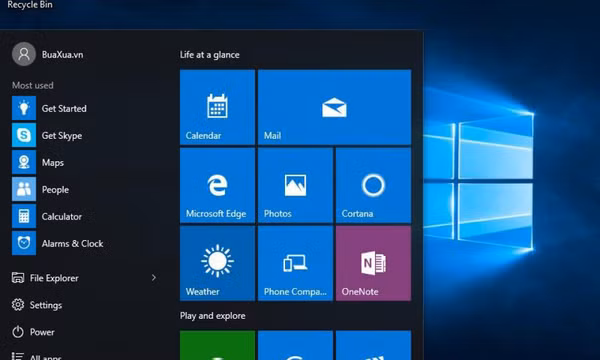The width and height of the screenshot is (600, 360).
Task: Click the Most used heading
Action: (x=33, y=85)
